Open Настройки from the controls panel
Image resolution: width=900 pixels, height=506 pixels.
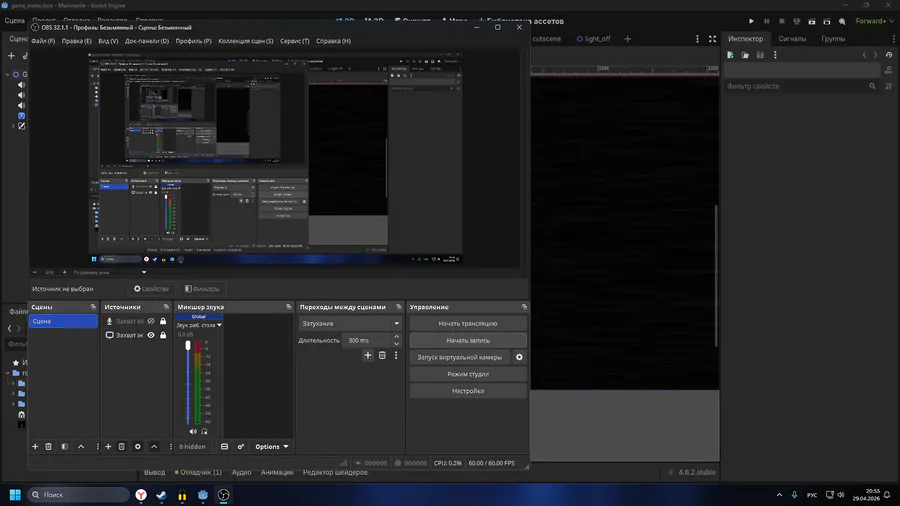[x=468, y=391]
